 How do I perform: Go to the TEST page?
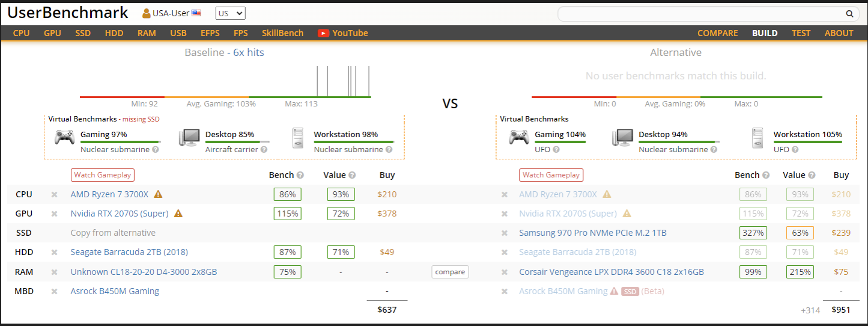coord(801,33)
